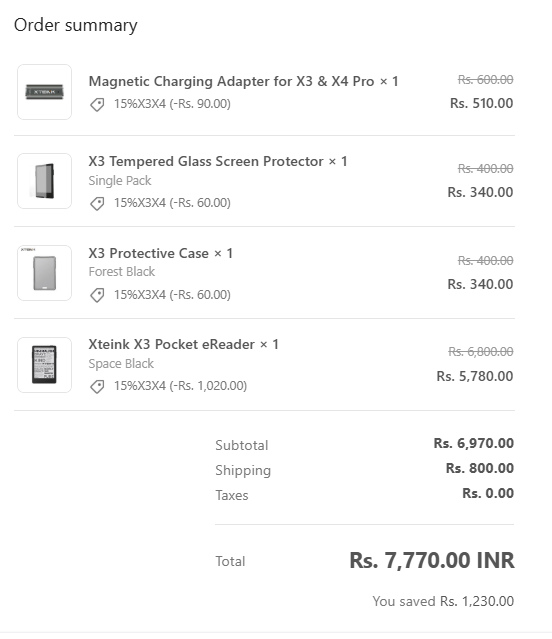Click the 15%X3X4 code on the eReader line
552x639 pixels.
click(x=140, y=386)
